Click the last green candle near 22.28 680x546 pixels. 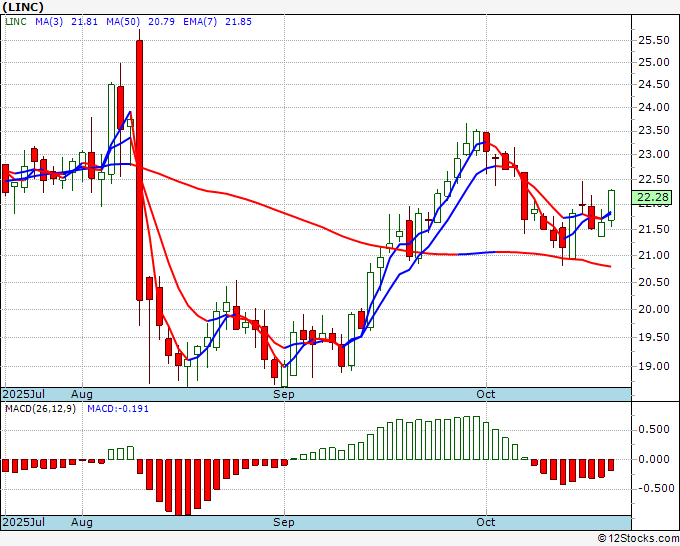611,205
